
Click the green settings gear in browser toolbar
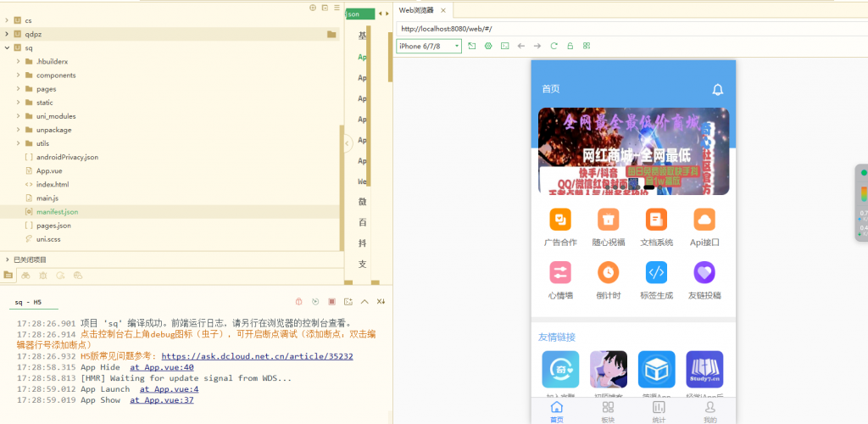click(488, 46)
